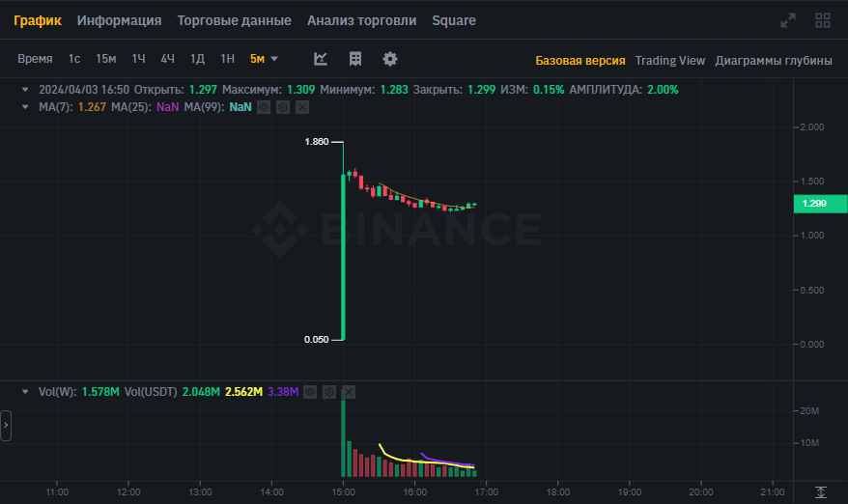Open the Торговые данные tab
This screenshot has width=848, height=504.
pyautogui.click(x=234, y=20)
